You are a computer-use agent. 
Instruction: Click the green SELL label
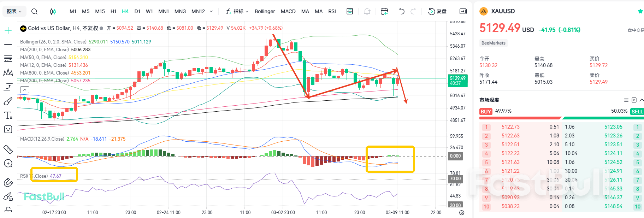click(637, 112)
